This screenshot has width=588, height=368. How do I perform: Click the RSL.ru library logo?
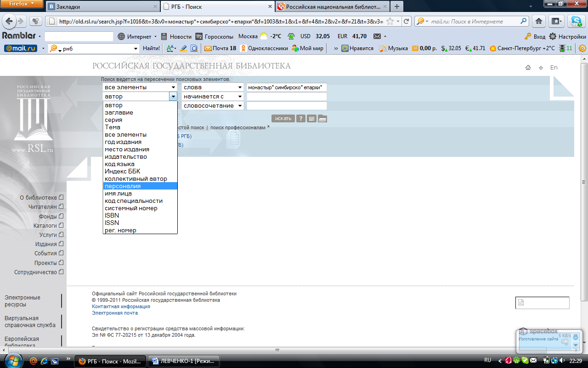(x=33, y=119)
